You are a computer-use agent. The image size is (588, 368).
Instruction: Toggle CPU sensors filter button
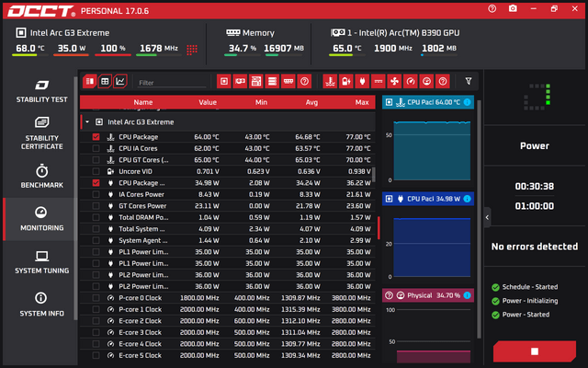224,81
